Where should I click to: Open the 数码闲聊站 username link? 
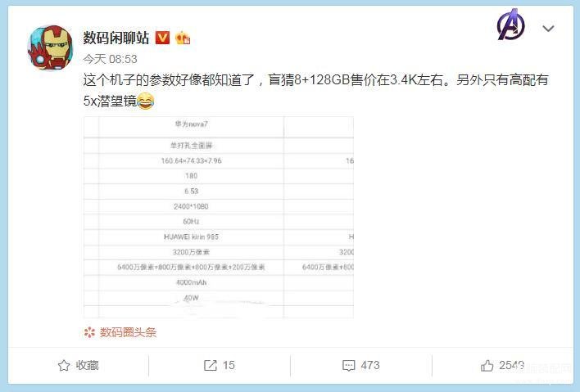pos(116,38)
